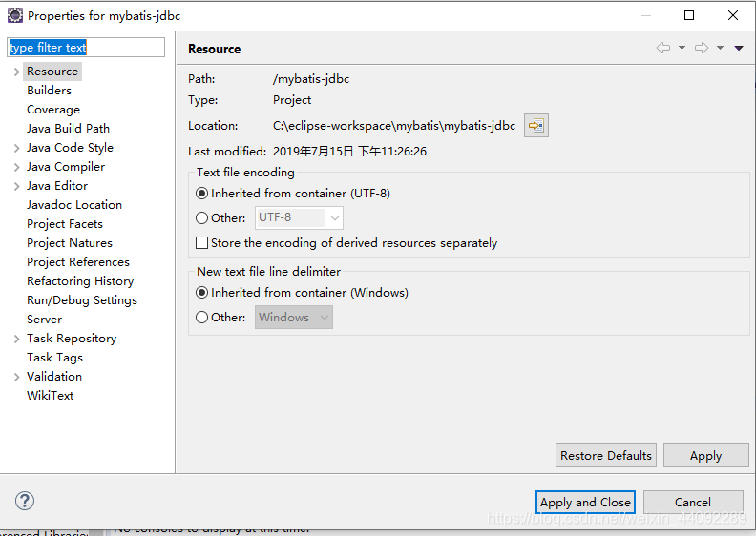Click the forward navigation arrow icon
Image resolution: width=756 pixels, height=536 pixels.
(x=702, y=48)
